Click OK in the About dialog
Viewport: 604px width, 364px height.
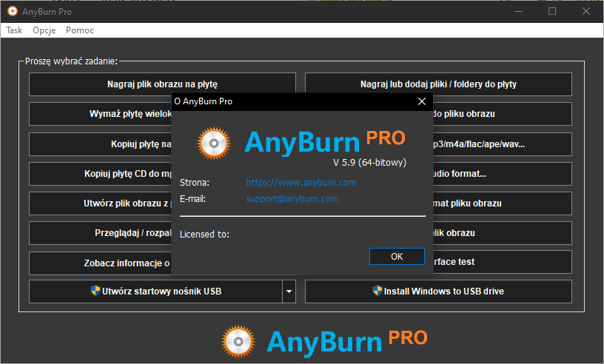[397, 257]
